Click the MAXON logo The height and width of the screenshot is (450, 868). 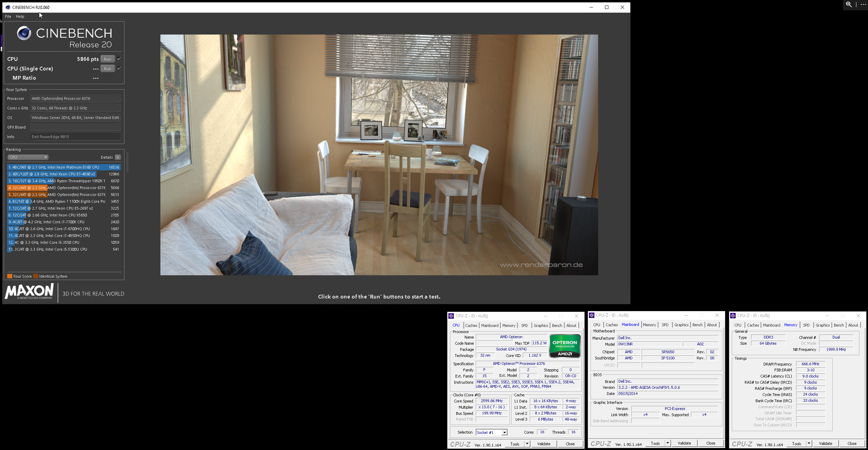(x=29, y=292)
